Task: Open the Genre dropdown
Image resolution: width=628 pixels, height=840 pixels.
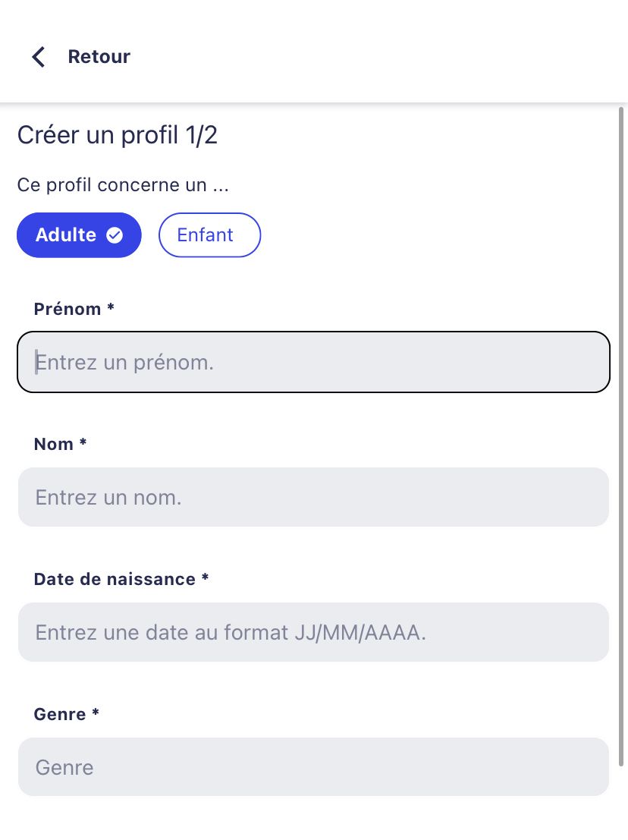Action: pos(314,767)
